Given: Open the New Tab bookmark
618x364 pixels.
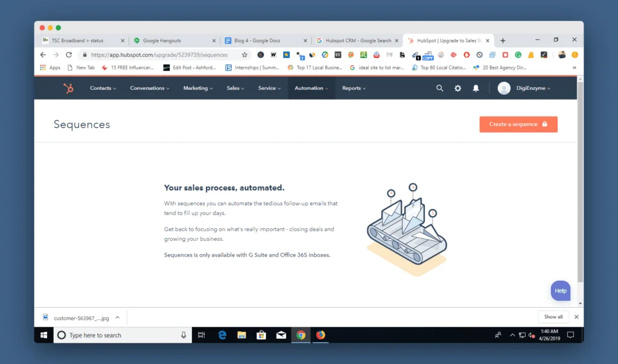Looking at the screenshot, I should [81, 68].
